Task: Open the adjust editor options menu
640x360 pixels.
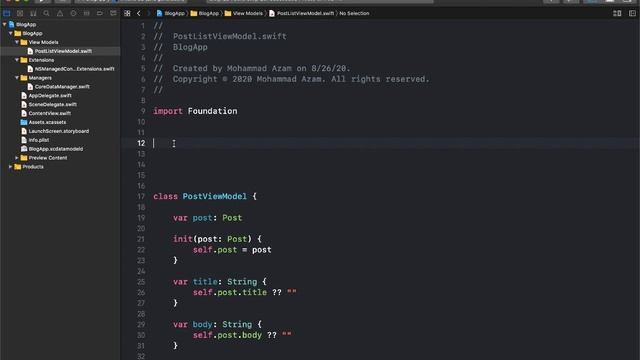Action: coord(617,13)
